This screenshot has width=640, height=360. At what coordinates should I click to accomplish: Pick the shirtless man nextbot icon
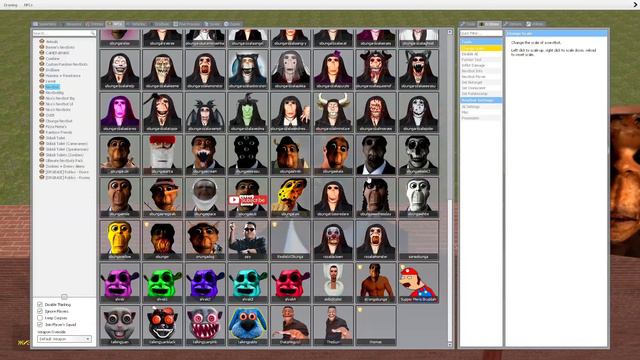(376, 283)
